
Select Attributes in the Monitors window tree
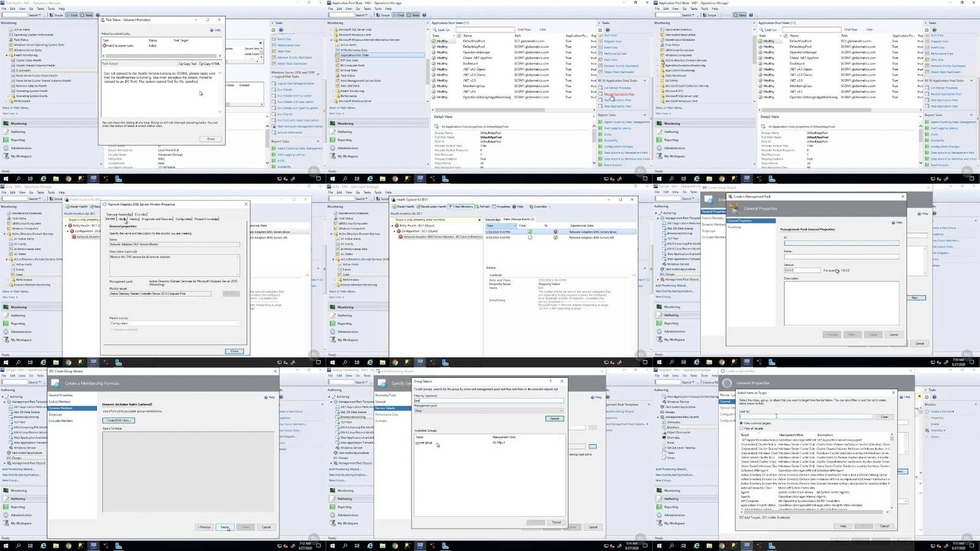click(673, 422)
